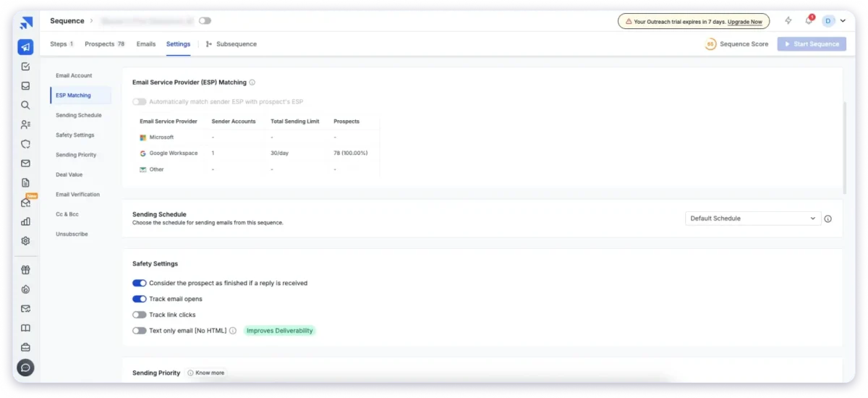Click the Upgrade Now link
This screenshot has height=398, width=868.
(744, 22)
